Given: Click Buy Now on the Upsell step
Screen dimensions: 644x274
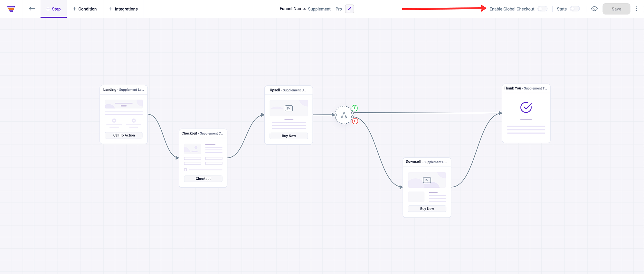Looking at the screenshot, I should tap(289, 136).
